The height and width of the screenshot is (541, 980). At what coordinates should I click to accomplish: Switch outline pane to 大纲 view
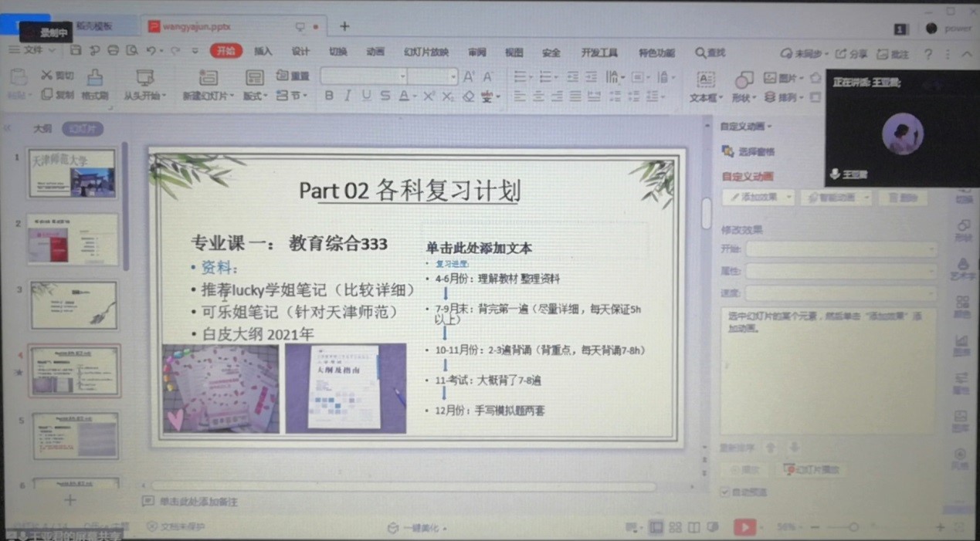click(x=42, y=129)
